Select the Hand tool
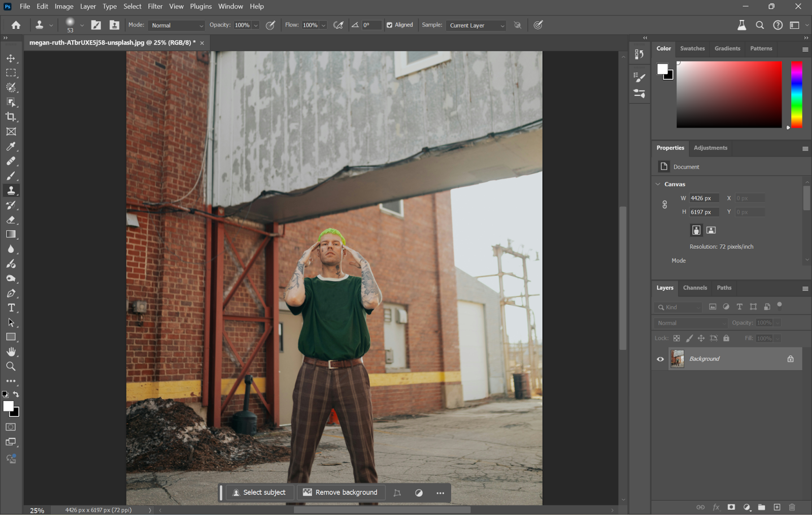Screen dimensions: 812x515 (11, 352)
